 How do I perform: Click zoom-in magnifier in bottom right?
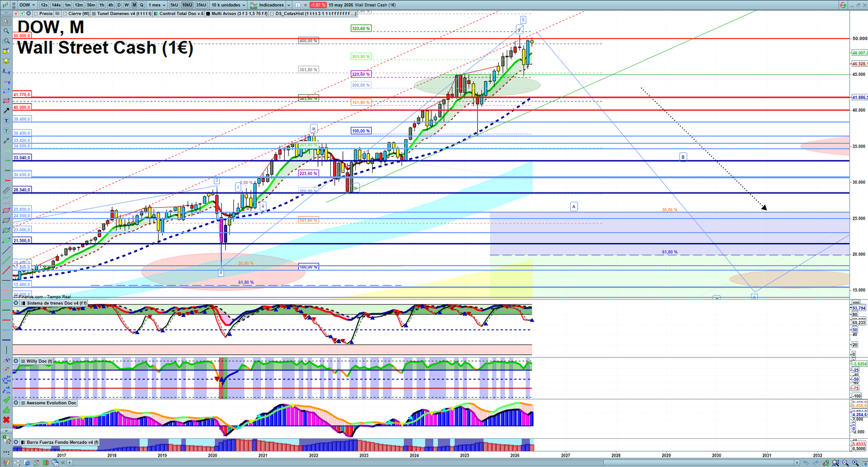[x=856, y=463]
